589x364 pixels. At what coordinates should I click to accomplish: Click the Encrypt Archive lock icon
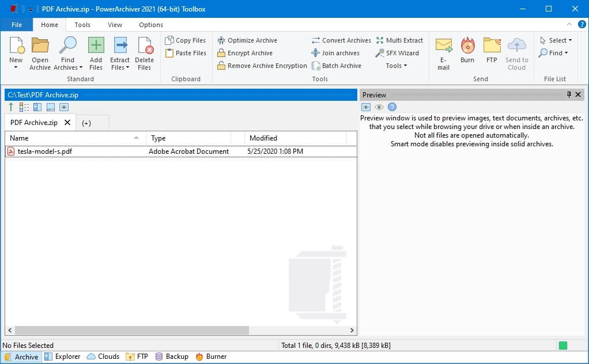pos(221,53)
